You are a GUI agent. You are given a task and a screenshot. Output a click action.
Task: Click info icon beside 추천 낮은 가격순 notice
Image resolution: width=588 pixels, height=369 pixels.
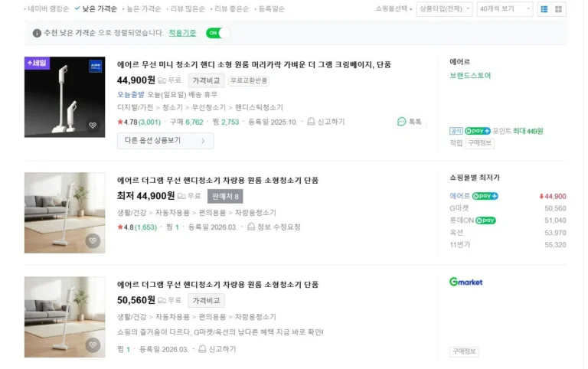(x=37, y=33)
